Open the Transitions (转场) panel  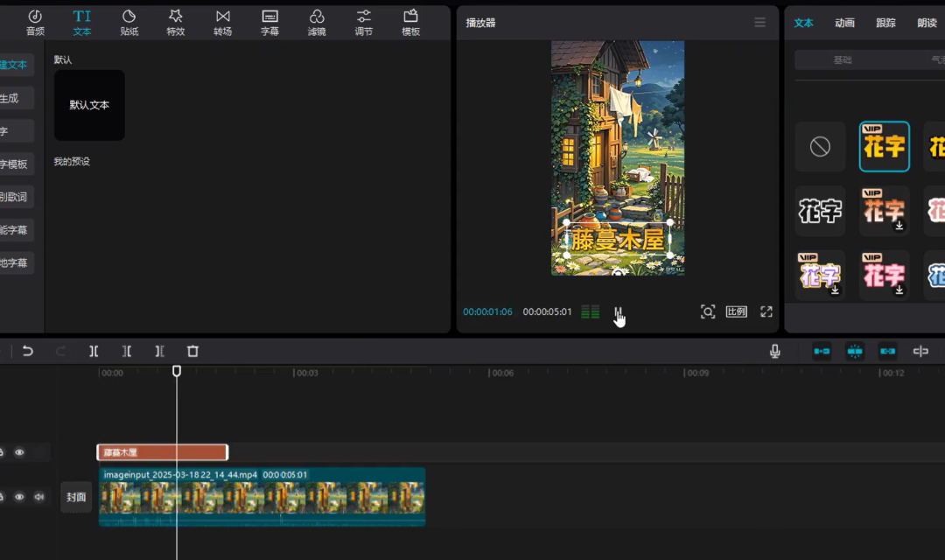point(222,23)
